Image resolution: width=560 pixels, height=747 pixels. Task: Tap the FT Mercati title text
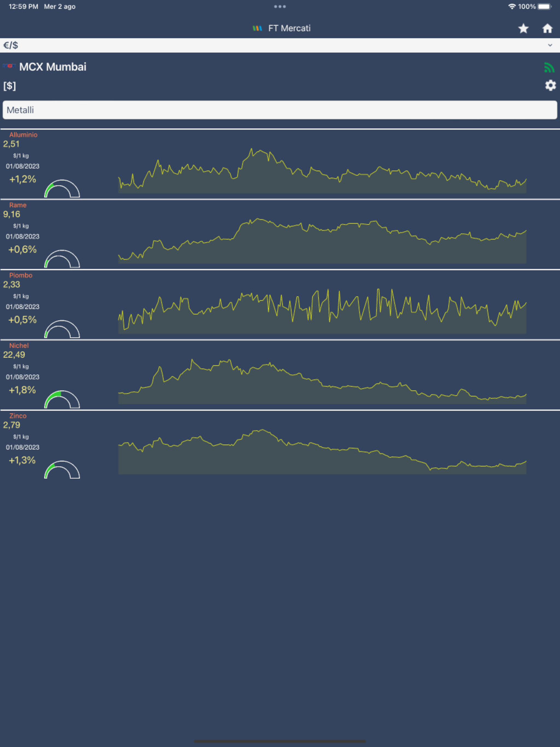tap(290, 28)
